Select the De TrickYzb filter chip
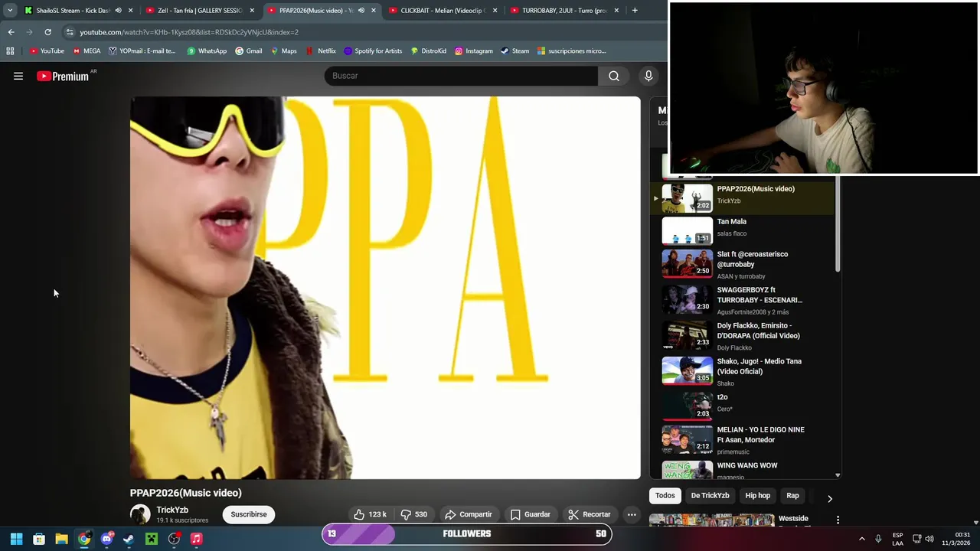Image resolution: width=980 pixels, height=551 pixels. 710,495
